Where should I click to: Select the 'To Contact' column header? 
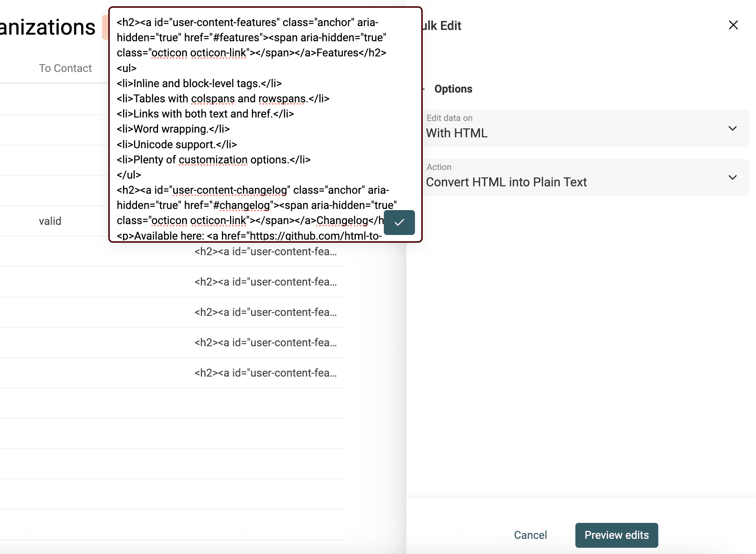click(x=65, y=68)
